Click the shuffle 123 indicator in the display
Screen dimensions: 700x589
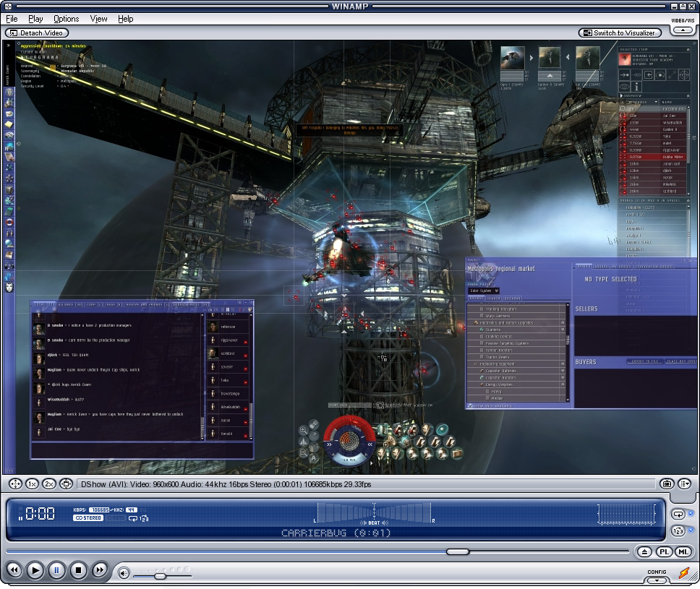click(144, 518)
